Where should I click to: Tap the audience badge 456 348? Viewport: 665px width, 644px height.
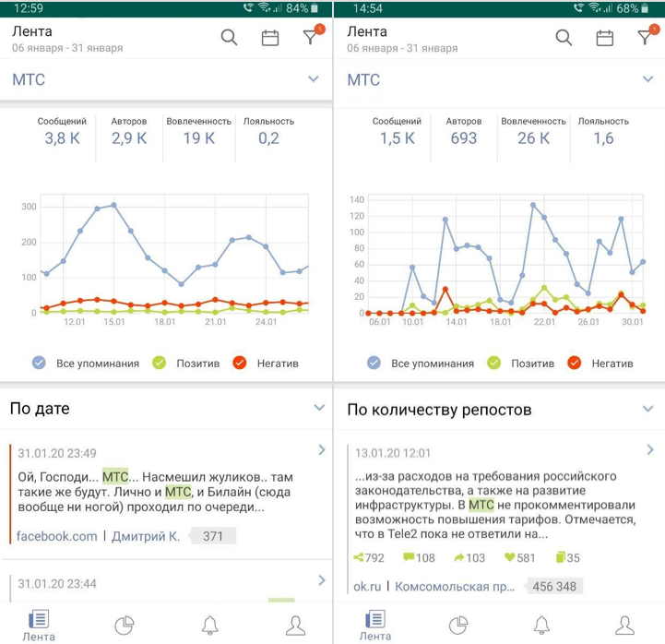coord(554,586)
